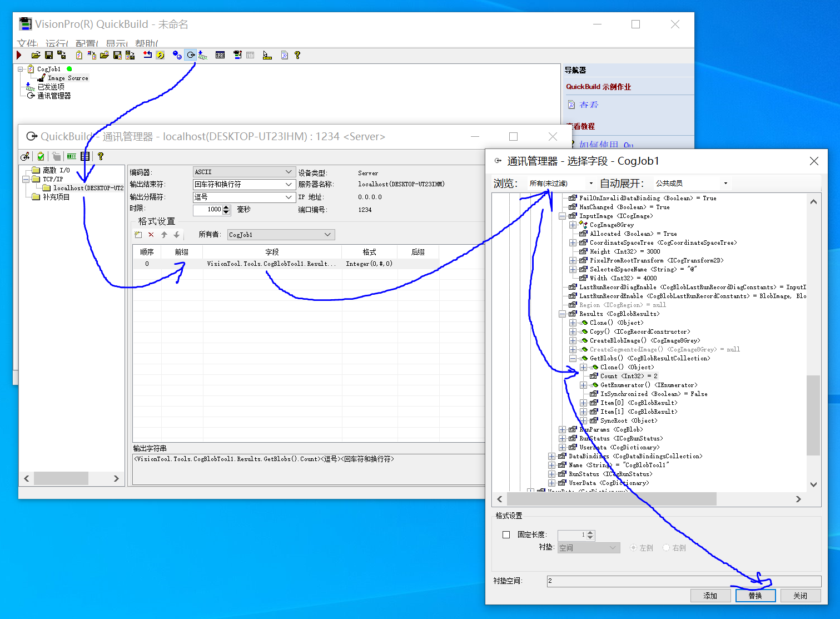Click the first icon in Communication Manager toolbar

click(25, 156)
